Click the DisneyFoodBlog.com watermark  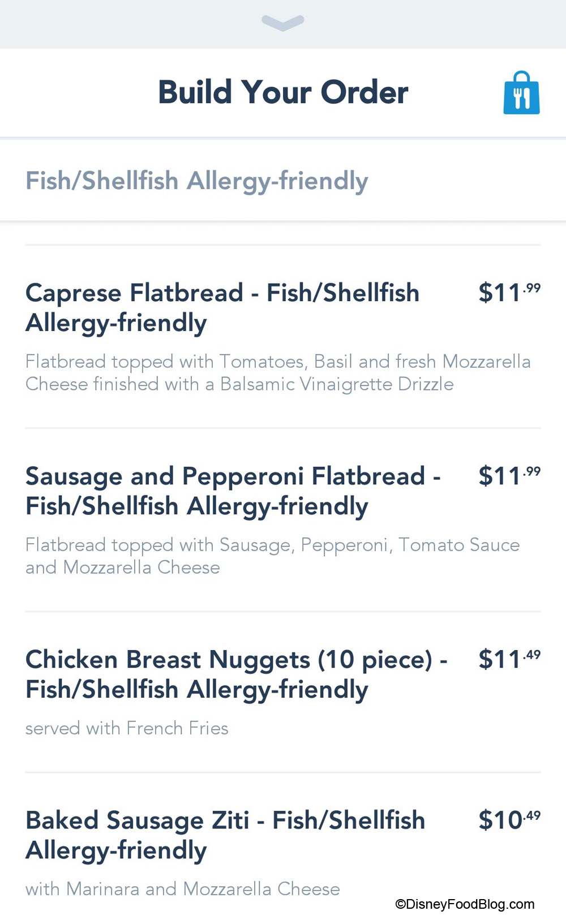click(465, 904)
